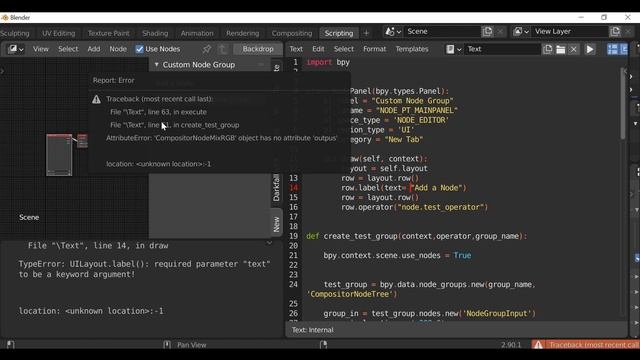
Task: Click the 'Text: Internal' footer label
Action: pyautogui.click(x=313, y=330)
